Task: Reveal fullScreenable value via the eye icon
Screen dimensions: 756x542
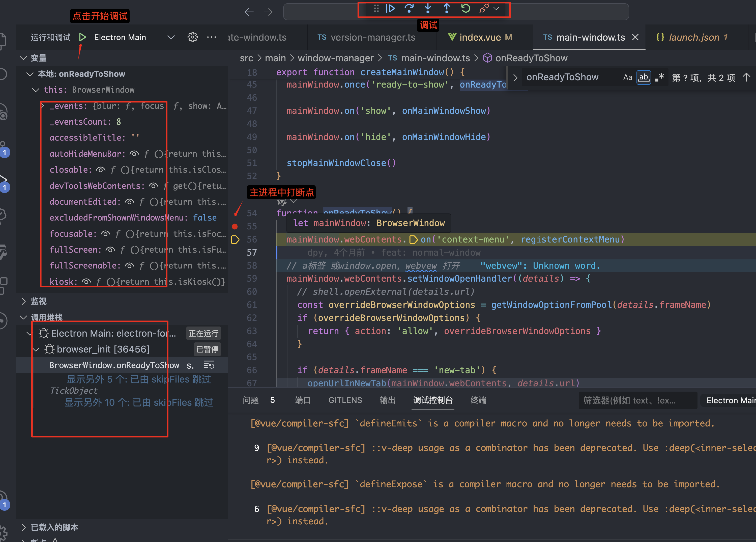Action: 129,266
